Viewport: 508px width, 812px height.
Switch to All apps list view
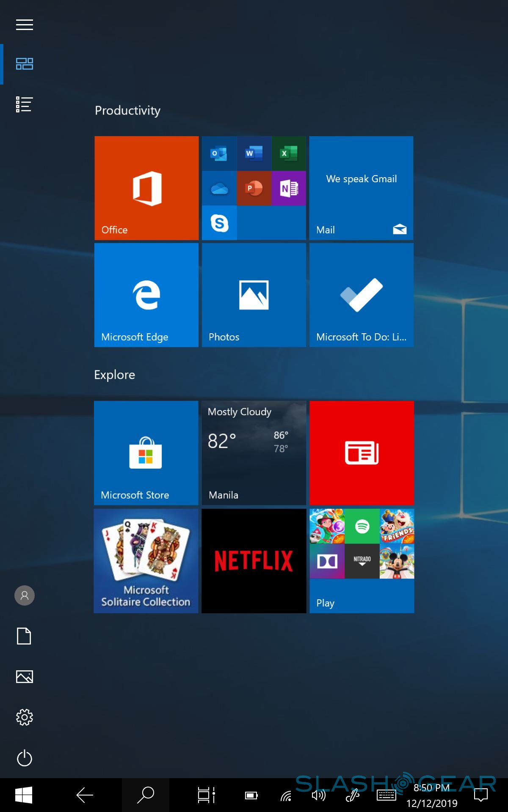pyautogui.click(x=25, y=104)
